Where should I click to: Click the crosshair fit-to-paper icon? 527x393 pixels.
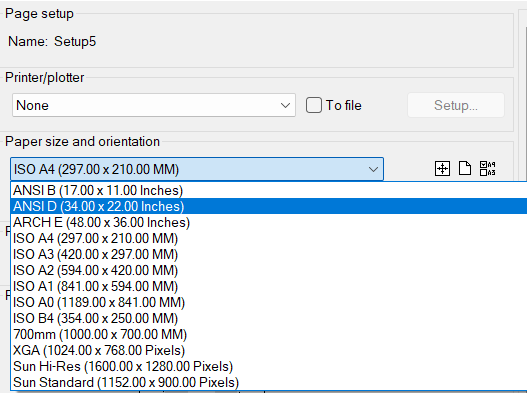pyautogui.click(x=442, y=168)
